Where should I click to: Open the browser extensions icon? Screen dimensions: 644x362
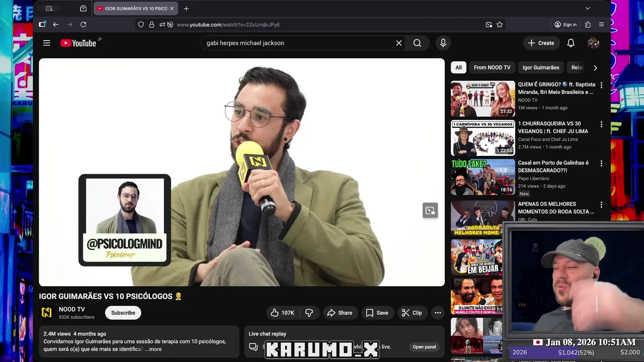click(588, 25)
